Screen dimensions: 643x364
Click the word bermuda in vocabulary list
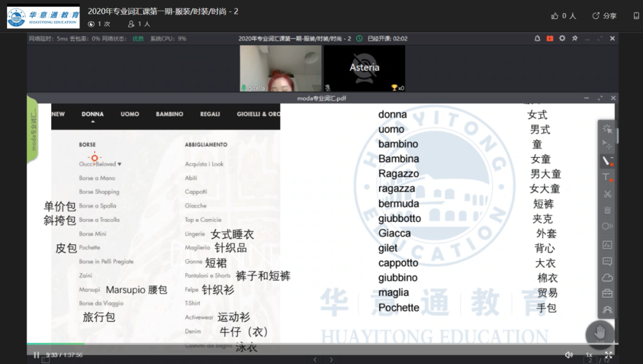coord(398,203)
